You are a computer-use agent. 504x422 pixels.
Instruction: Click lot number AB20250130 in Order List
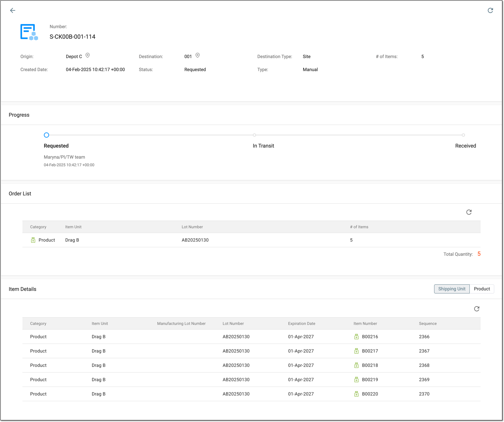click(195, 240)
